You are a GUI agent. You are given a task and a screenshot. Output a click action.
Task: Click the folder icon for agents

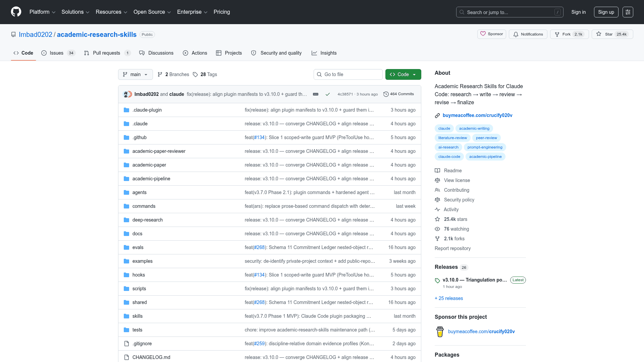[126, 192]
